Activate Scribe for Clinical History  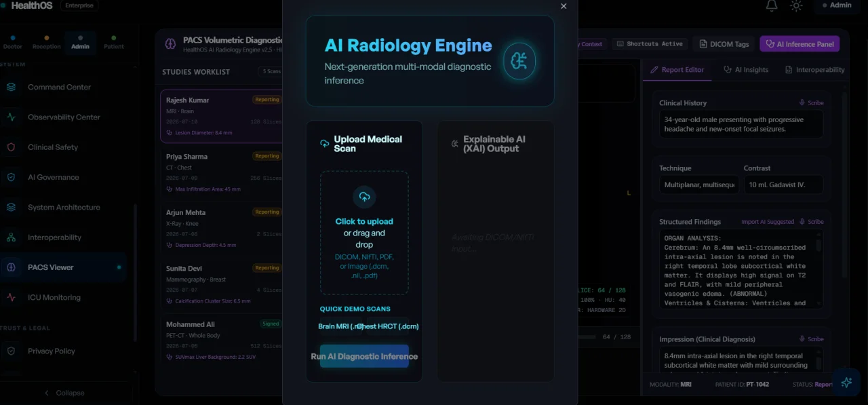[x=812, y=103]
